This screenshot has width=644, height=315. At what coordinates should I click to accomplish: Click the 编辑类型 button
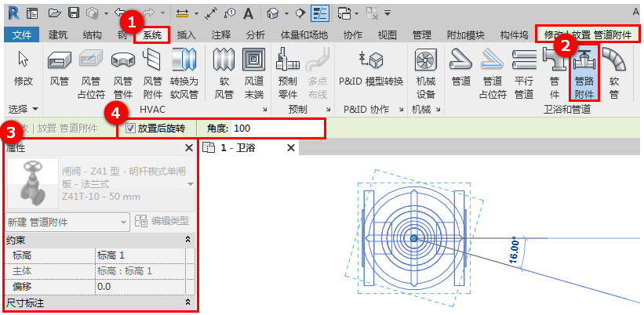(x=162, y=222)
